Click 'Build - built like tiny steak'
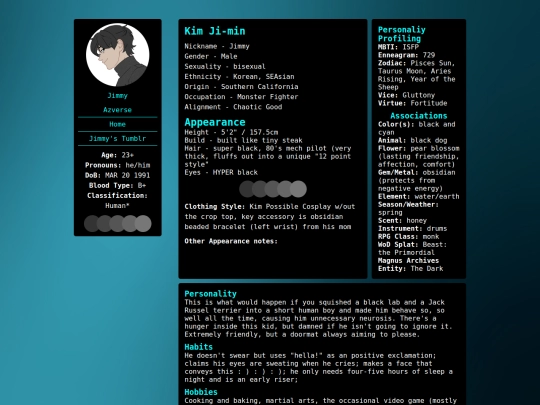Viewport: 540px width, 405px height. tap(243, 140)
